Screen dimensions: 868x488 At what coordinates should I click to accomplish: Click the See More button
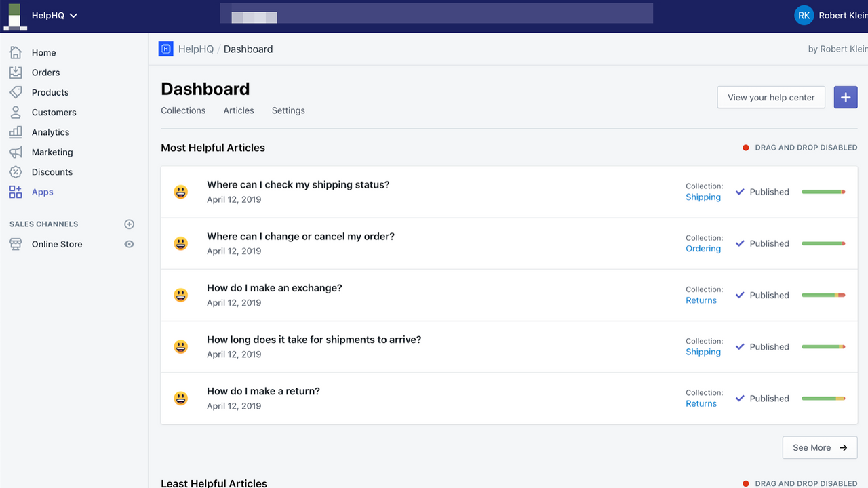coord(820,447)
